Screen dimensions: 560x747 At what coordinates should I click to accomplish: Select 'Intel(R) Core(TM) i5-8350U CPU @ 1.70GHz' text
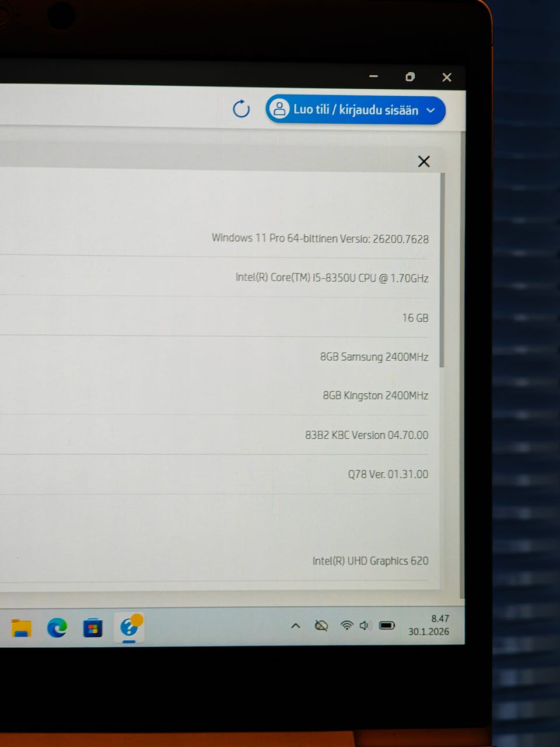click(x=332, y=278)
